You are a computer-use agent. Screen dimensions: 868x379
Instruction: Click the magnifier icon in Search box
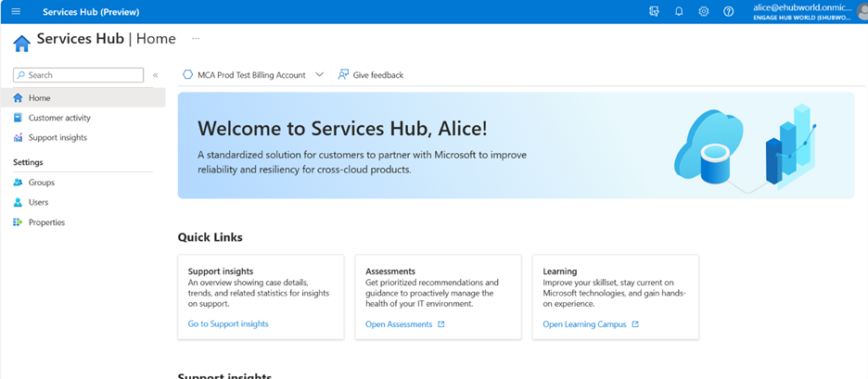(21, 75)
